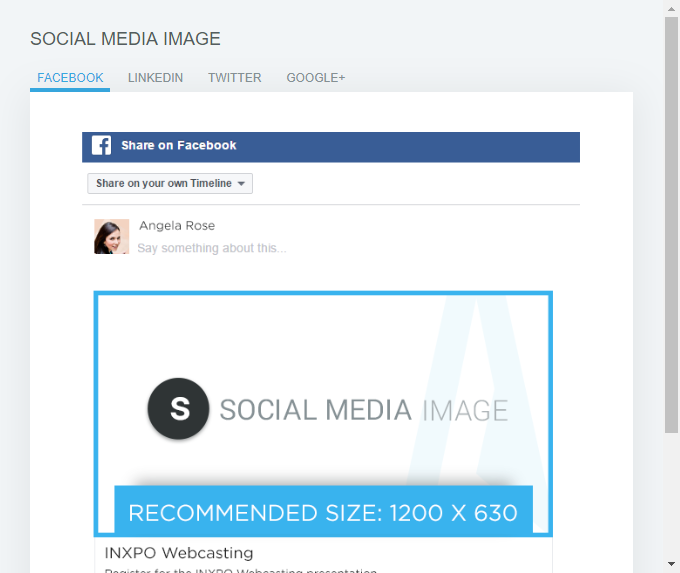Click the scrollbar up arrow
This screenshot has width=680, height=573.
[x=671, y=9]
